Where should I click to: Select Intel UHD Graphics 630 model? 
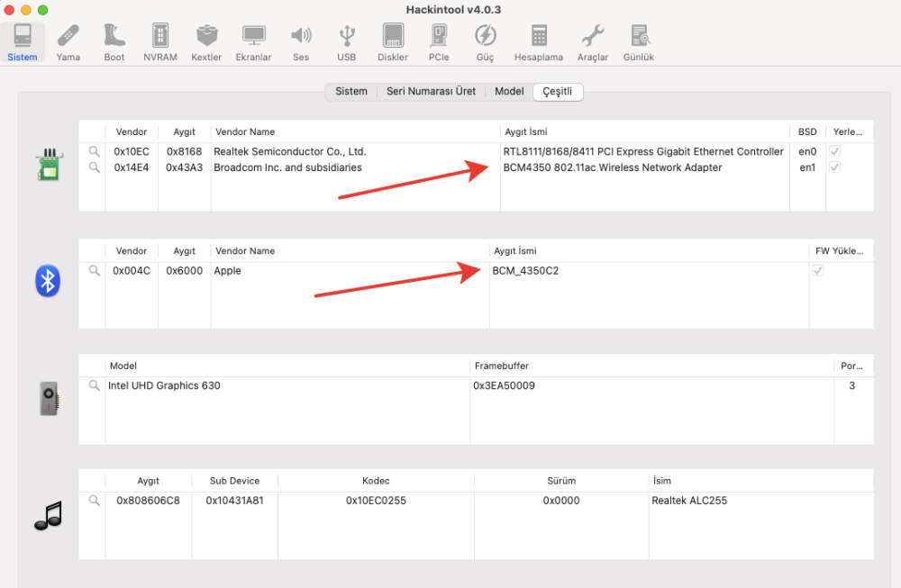click(x=164, y=385)
